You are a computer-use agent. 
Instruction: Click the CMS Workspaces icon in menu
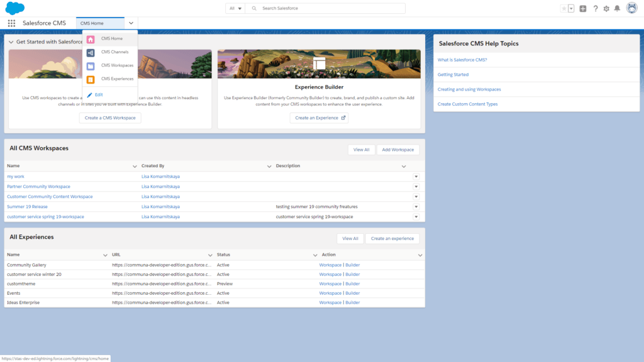(x=91, y=66)
